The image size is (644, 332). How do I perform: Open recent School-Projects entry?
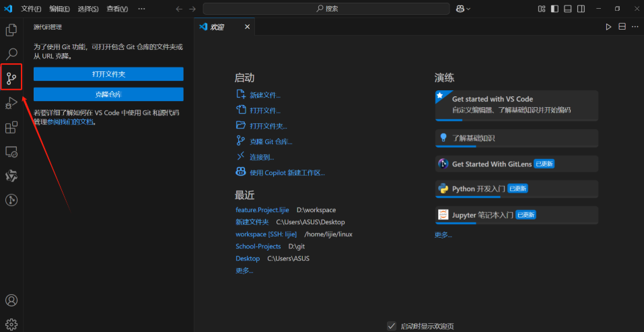(x=258, y=246)
